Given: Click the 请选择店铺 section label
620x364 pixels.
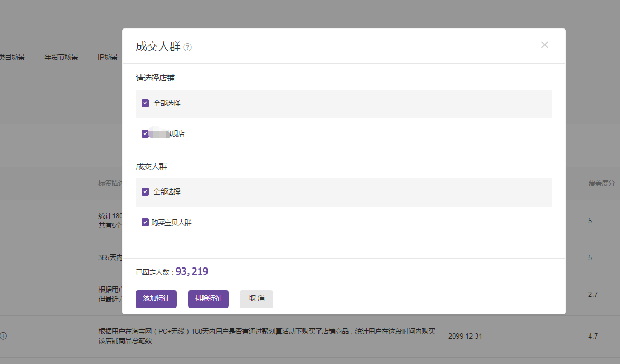Looking at the screenshot, I should (x=155, y=78).
